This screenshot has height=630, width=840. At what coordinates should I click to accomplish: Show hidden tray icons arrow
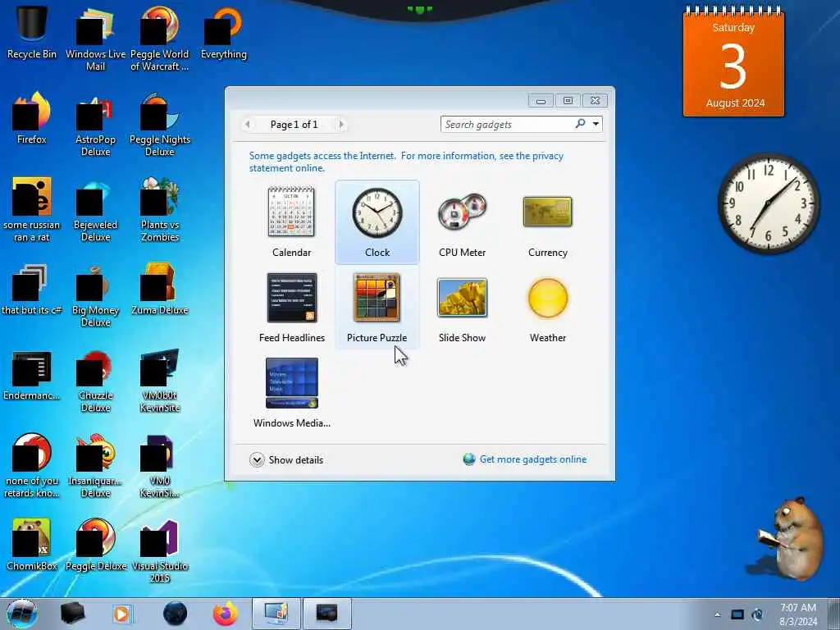pyautogui.click(x=717, y=614)
